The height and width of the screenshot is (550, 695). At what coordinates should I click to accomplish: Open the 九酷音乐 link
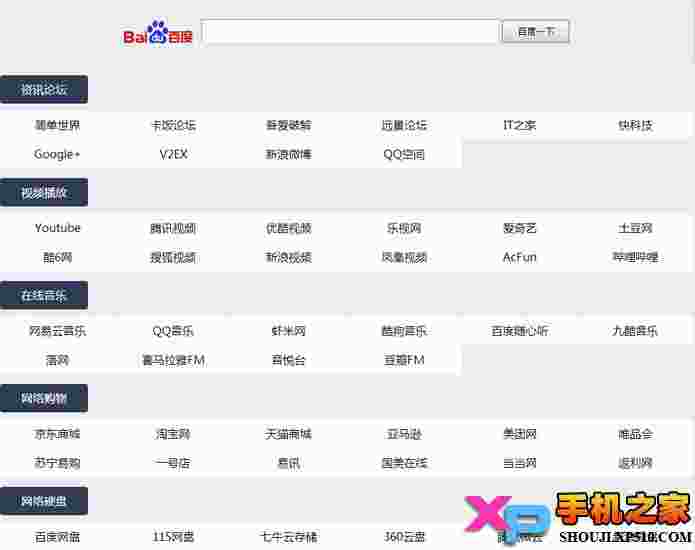[635, 331]
